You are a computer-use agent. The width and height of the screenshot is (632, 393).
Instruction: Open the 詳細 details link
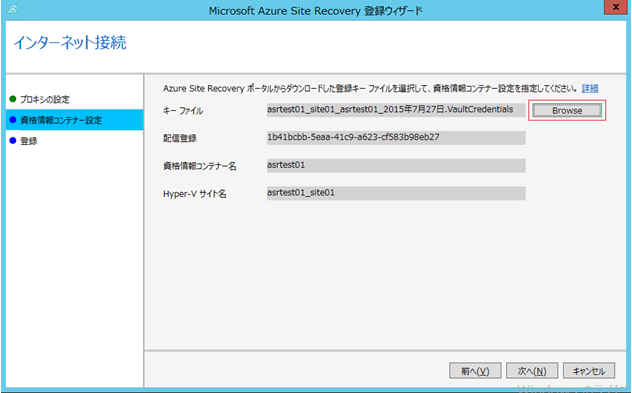click(x=590, y=88)
